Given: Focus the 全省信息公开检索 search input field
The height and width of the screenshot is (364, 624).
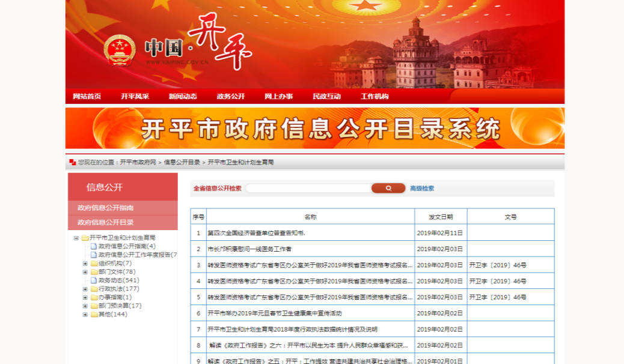Looking at the screenshot, I should point(307,188).
